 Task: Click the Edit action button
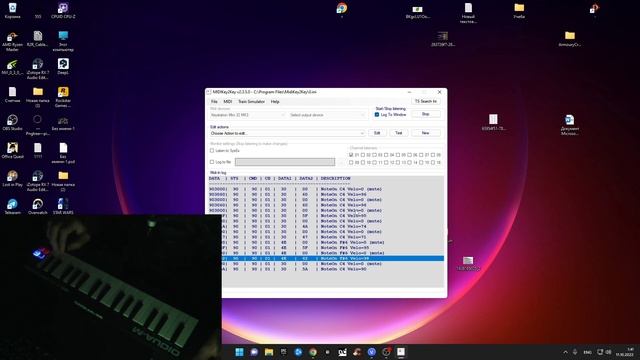(377, 133)
